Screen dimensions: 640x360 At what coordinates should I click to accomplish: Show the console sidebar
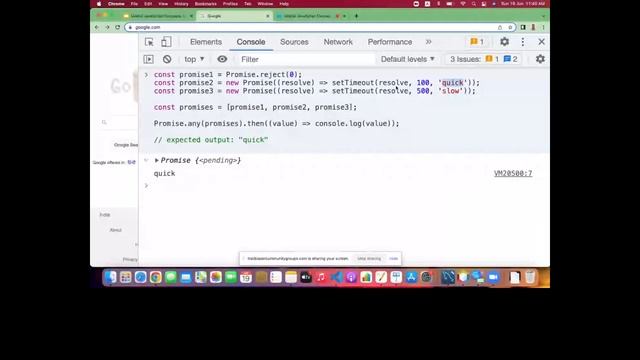click(x=149, y=59)
